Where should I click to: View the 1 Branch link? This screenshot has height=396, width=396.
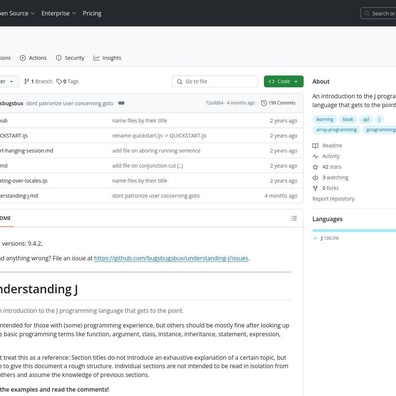coord(38,81)
